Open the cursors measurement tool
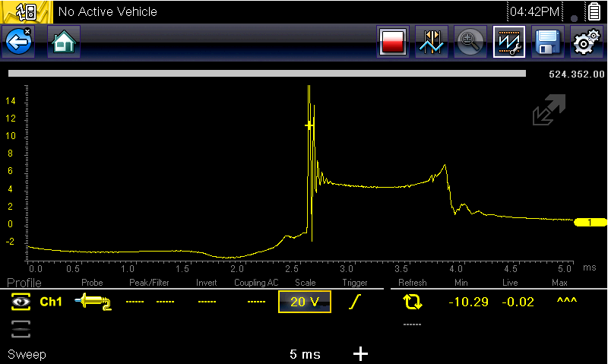The width and height of the screenshot is (608, 364). click(x=432, y=42)
